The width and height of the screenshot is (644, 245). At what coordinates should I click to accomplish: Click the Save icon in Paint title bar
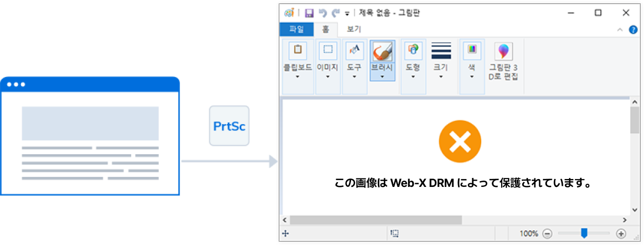(309, 13)
